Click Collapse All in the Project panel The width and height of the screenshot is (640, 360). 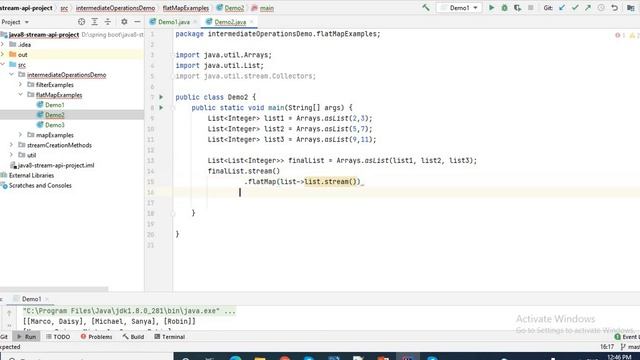click(107, 22)
